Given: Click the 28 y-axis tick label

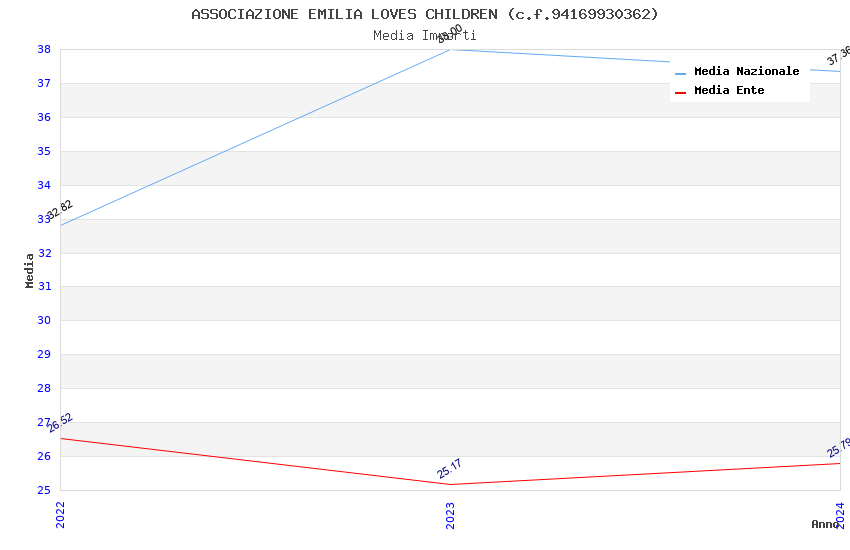Looking at the screenshot, I should tap(44, 388).
